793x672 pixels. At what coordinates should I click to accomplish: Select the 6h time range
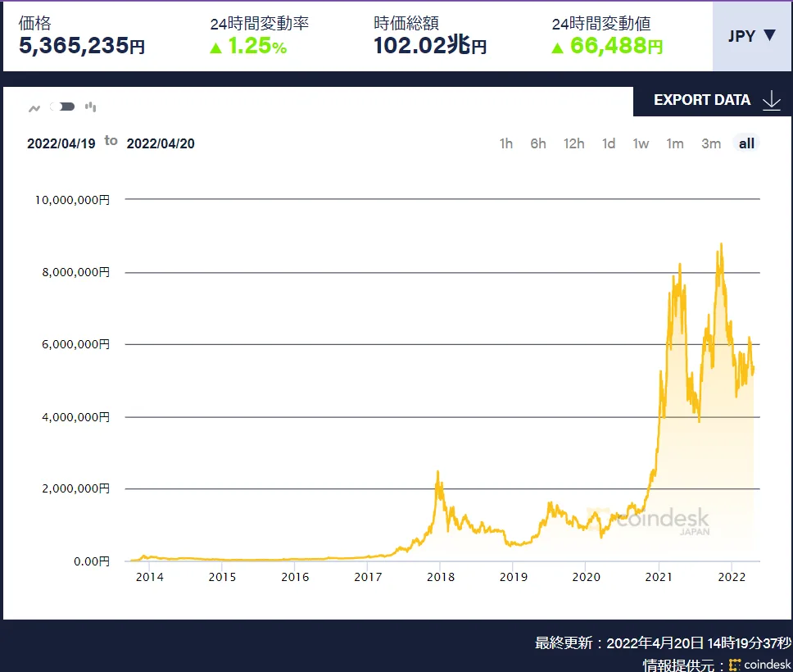(x=538, y=143)
